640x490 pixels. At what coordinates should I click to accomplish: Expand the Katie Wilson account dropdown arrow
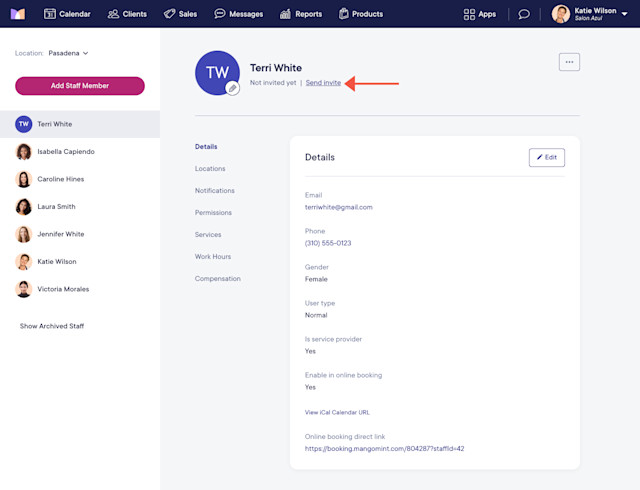click(624, 14)
